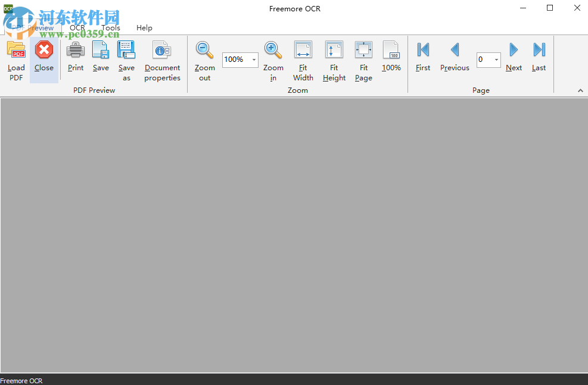
Task: Select Fit Width zoom
Action: pos(303,61)
